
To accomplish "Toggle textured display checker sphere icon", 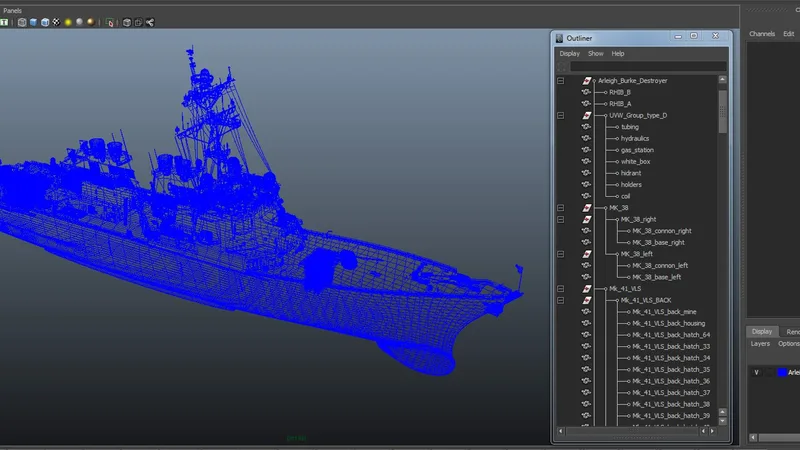I will [x=56, y=22].
